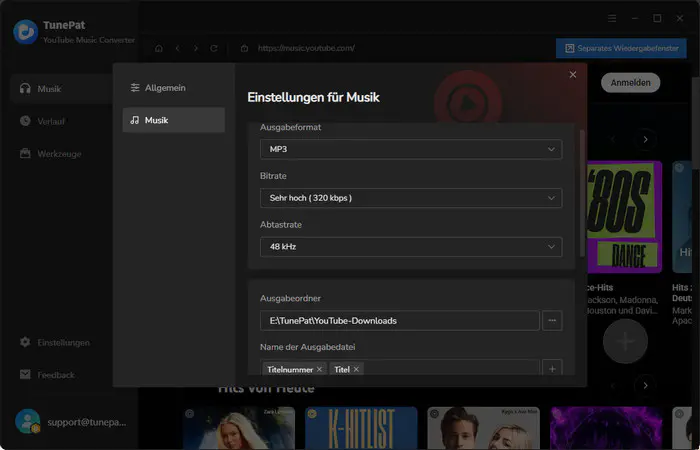Remove the Titelnummer tag
This screenshot has width=700, height=450.
coord(319,369)
